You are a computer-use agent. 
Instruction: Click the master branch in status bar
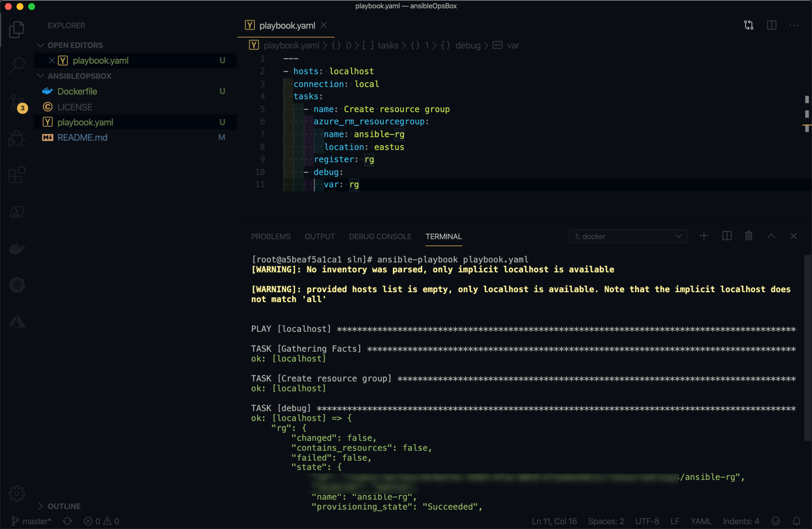[32, 521]
